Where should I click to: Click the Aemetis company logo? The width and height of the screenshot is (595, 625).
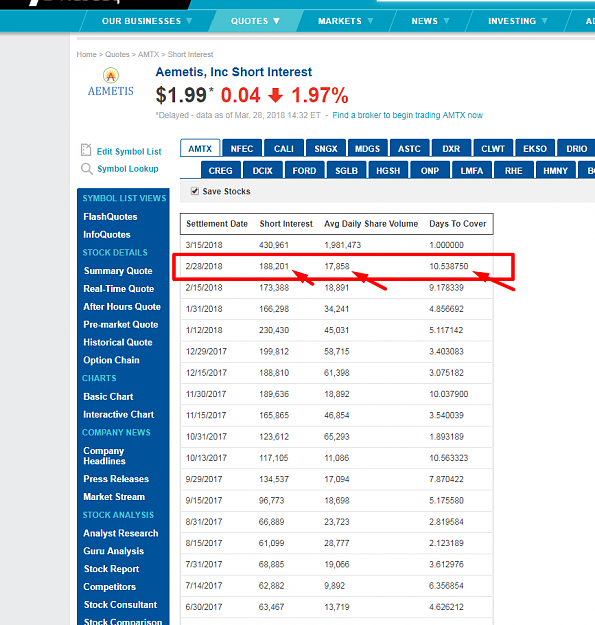pos(110,83)
